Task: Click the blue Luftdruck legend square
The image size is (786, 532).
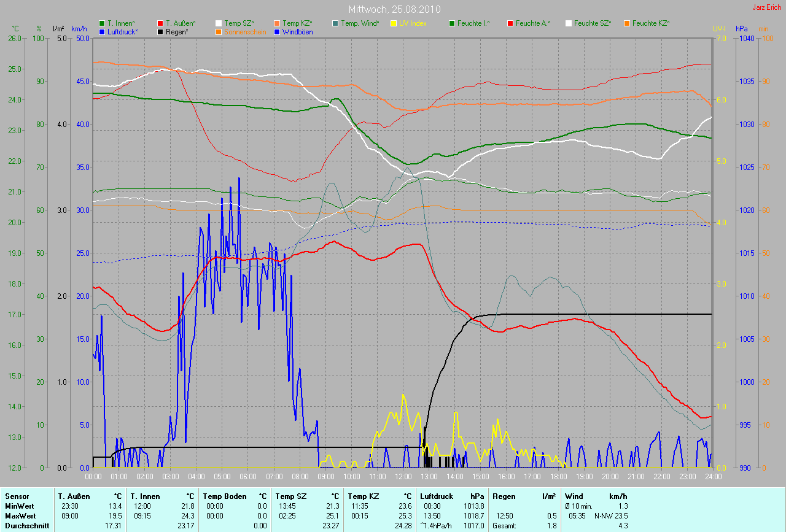Action: (102, 31)
